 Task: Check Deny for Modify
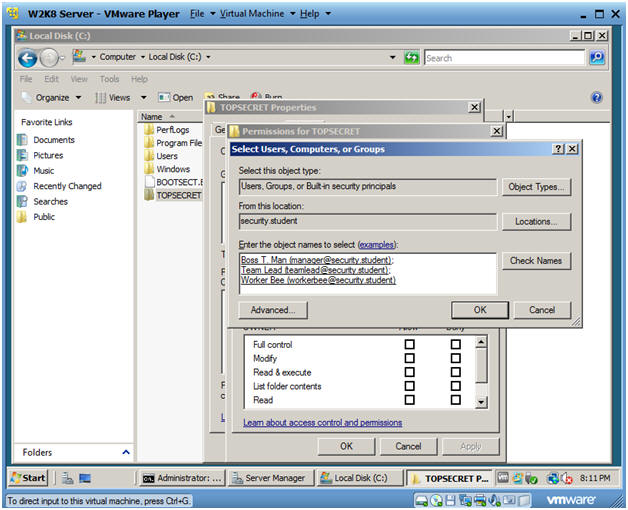(x=455, y=358)
